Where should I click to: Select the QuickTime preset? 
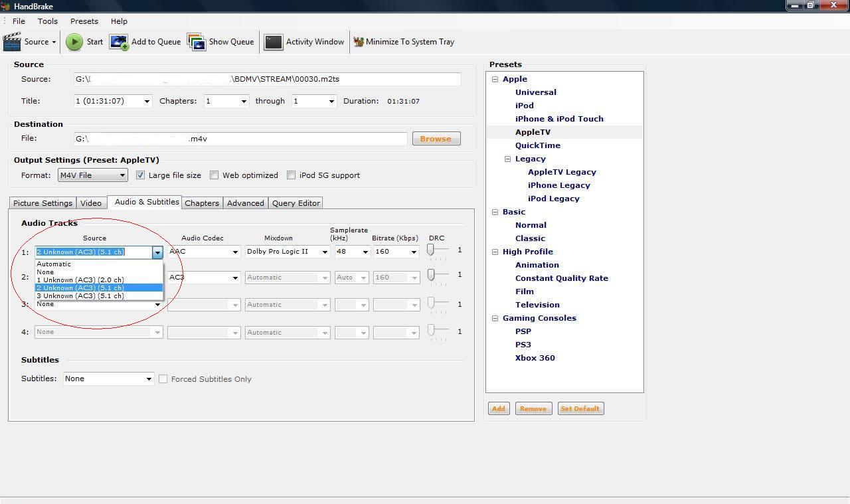coord(538,145)
